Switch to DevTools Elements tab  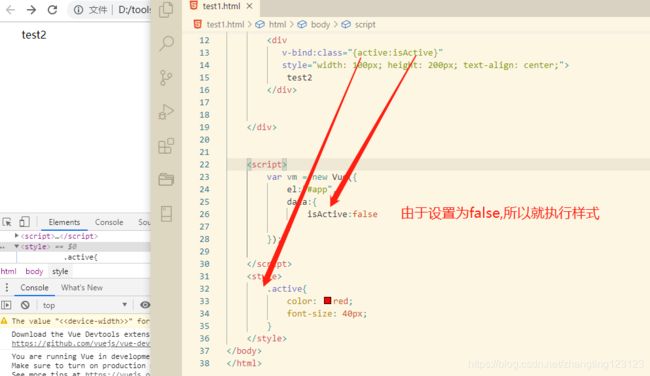[x=64, y=222]
